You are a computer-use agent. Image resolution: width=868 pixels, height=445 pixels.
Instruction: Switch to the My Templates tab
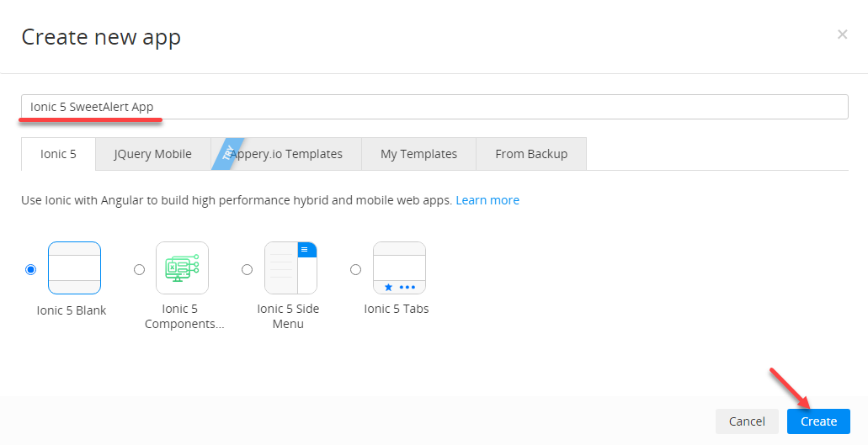tap(418, 154)
